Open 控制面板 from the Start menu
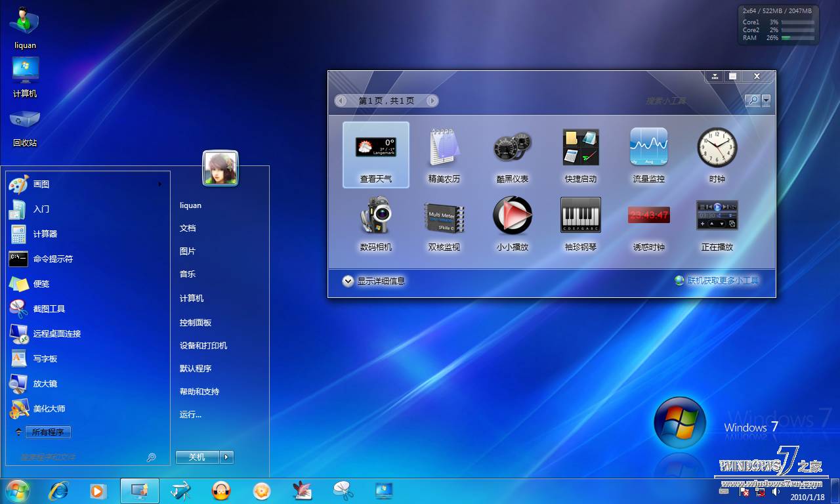 (196, 322)
